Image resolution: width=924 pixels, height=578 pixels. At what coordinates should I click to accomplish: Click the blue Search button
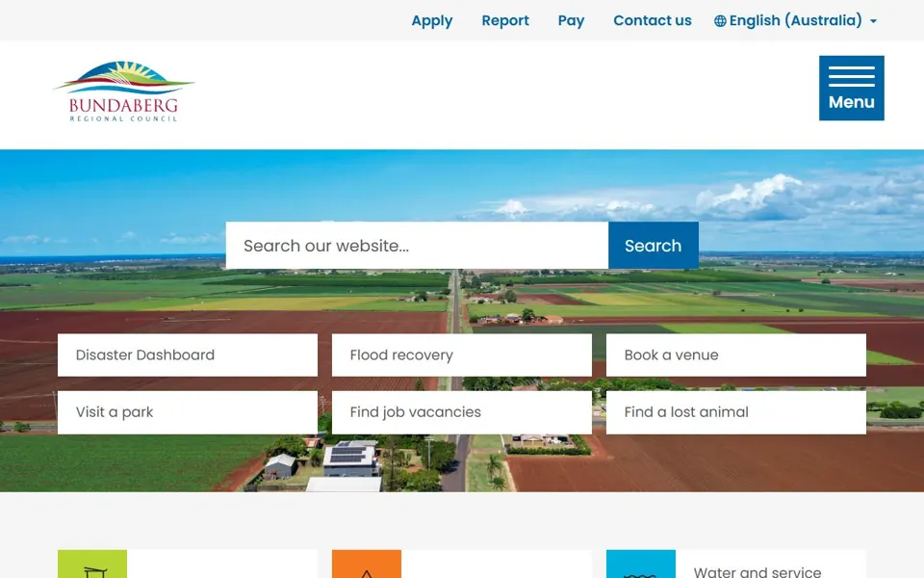point(654,246)
